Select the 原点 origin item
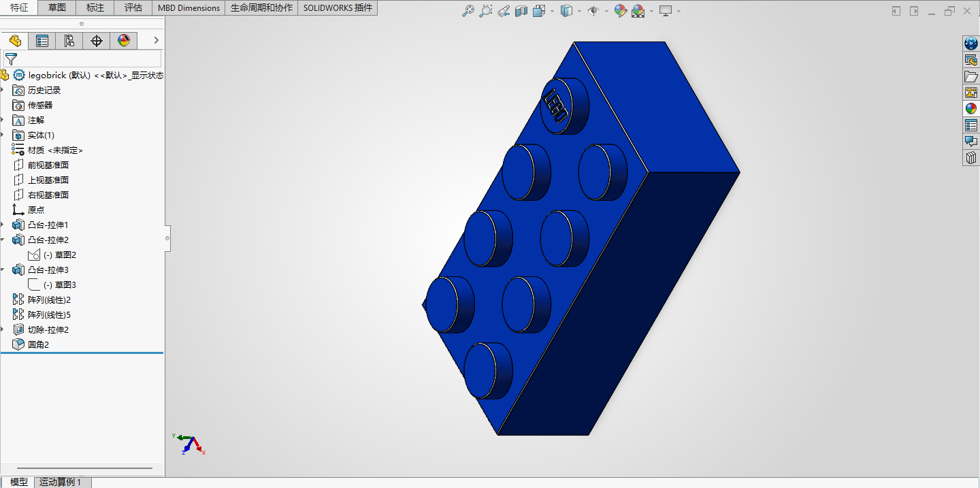The image size is (980, 488). click(29, 210)
